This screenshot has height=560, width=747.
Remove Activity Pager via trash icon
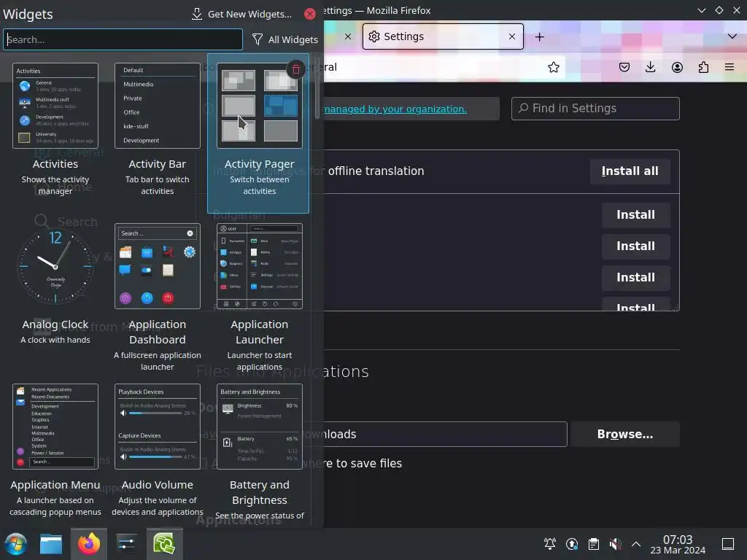coord(296,69)
